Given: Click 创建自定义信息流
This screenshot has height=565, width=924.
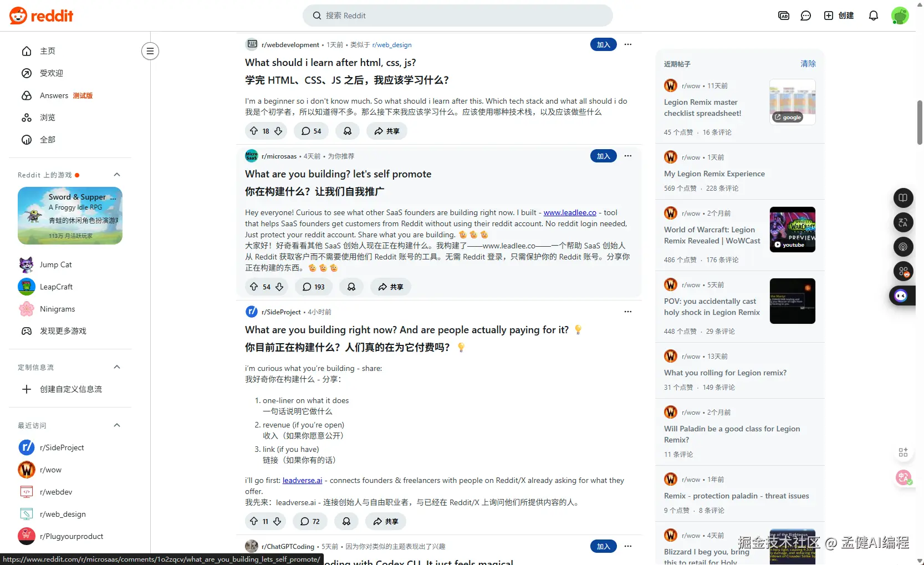Looking at the screenshot, I should [70, 389].
